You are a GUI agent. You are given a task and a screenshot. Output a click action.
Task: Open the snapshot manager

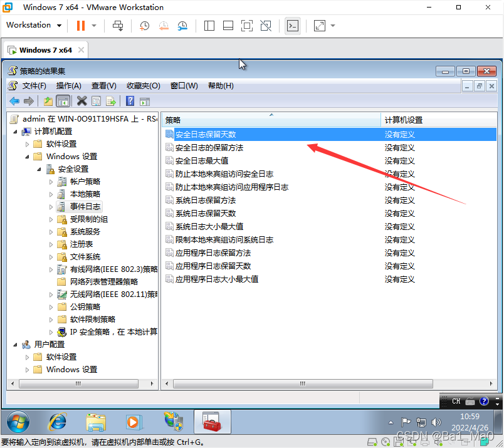coord(182,26)
